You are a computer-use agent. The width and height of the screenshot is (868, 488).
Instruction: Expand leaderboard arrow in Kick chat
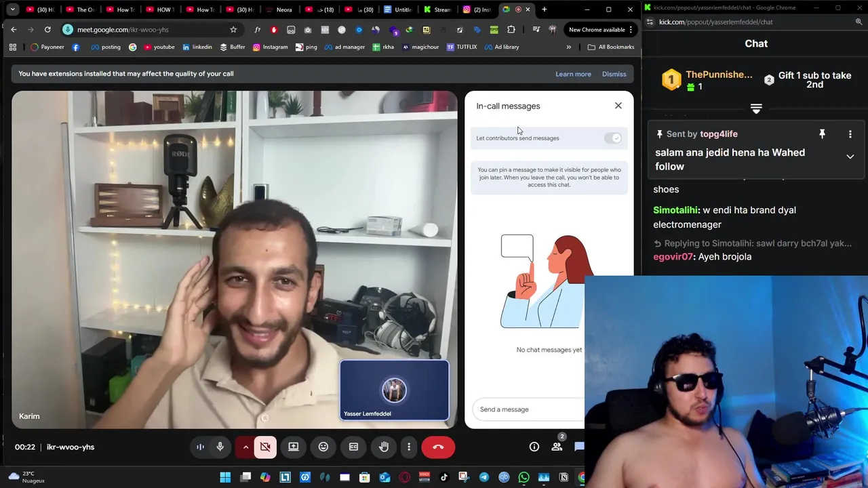(x=756, y=108)
